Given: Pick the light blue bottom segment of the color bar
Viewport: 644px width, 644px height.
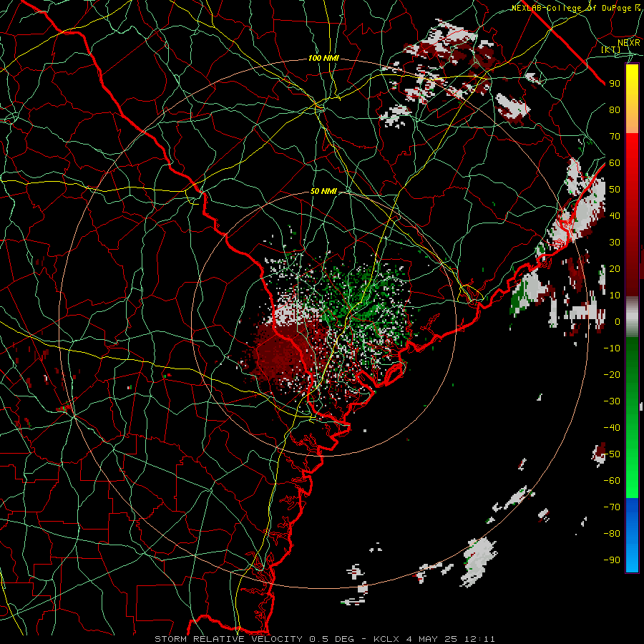Looking at the screenshot, I should [x=632, y=557].
